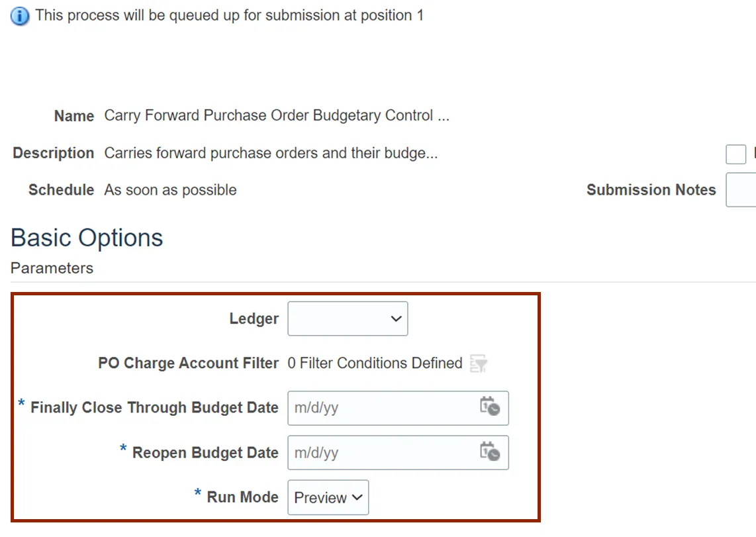Click the queued submission info message
This screenshot has width=756, height=537.
pyautogui.click(x=229, y=15)
